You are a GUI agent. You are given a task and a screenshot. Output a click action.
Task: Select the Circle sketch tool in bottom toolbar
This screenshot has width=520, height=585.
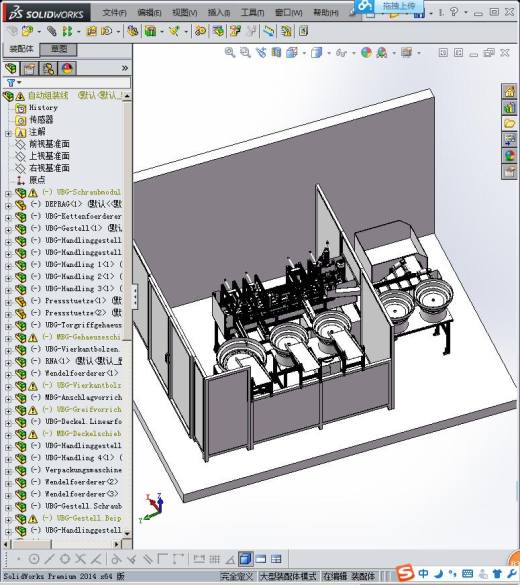click(34, 559)
